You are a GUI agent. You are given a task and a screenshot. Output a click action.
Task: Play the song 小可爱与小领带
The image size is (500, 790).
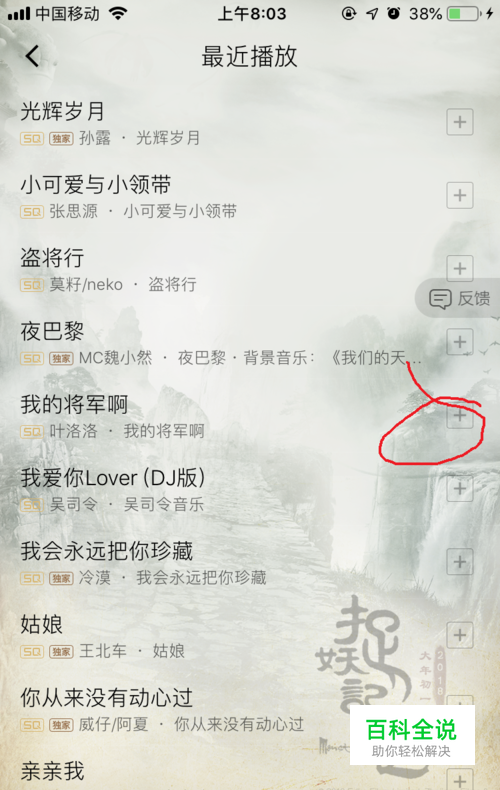pyautogui.click(x=222, y=196)
